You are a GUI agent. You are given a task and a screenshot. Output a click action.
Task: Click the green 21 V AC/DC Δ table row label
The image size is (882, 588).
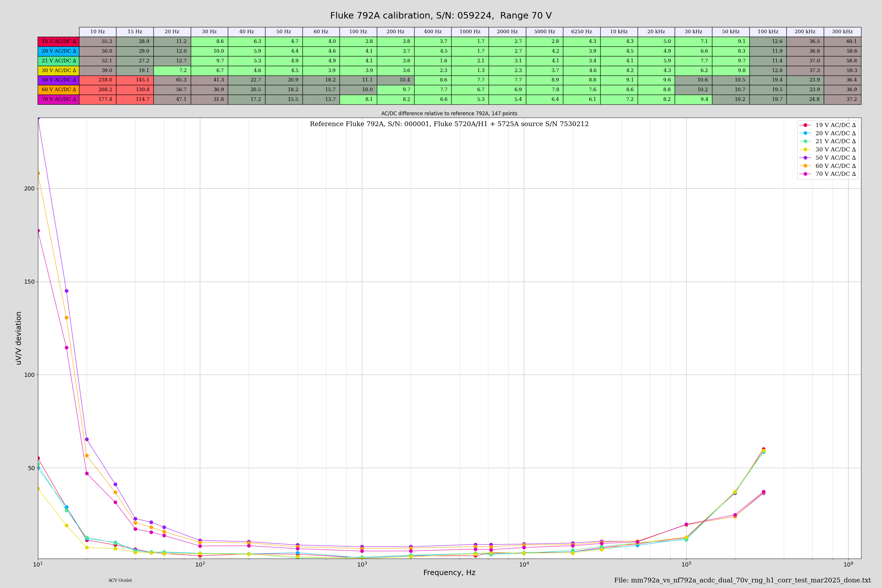59,61
